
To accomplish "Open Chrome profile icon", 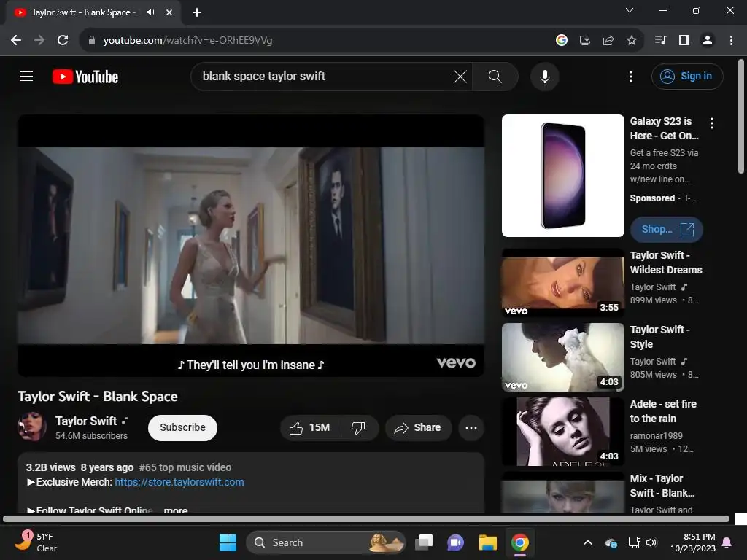I will (708, 41).
